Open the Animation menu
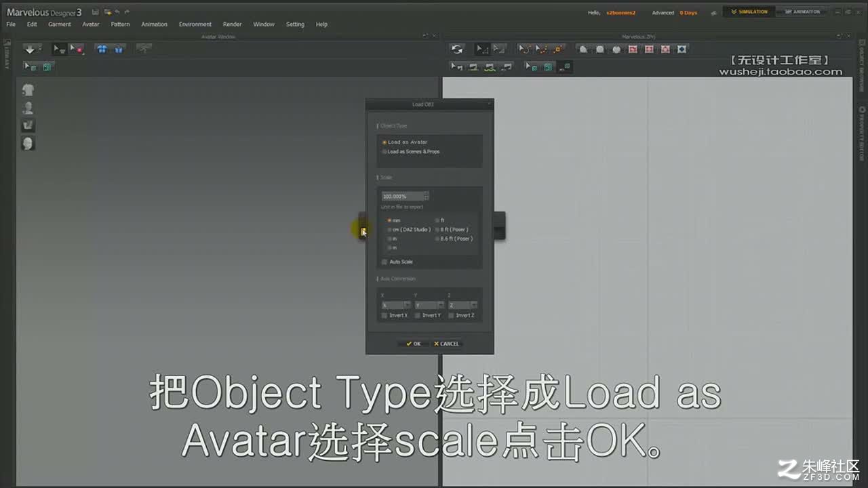The image size is (868, 488). pos(154,24)
